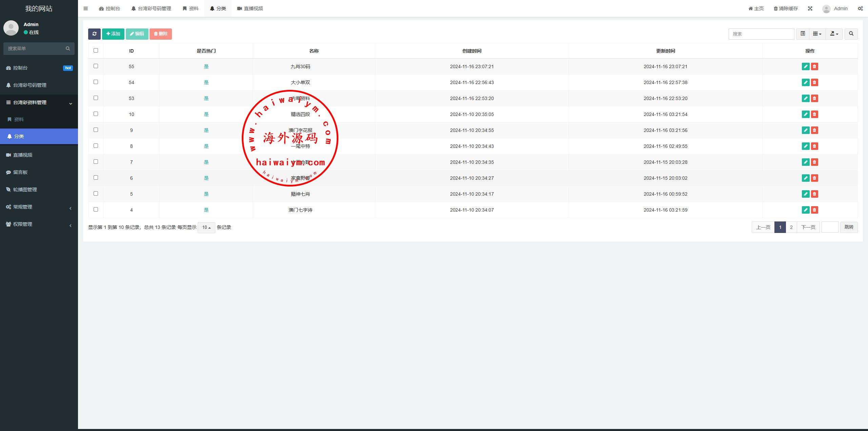Open the 留言板 sidebar menu item
The width and height of the screenshot is (868, 431).
pyautogui.click(x=20, y=172)
